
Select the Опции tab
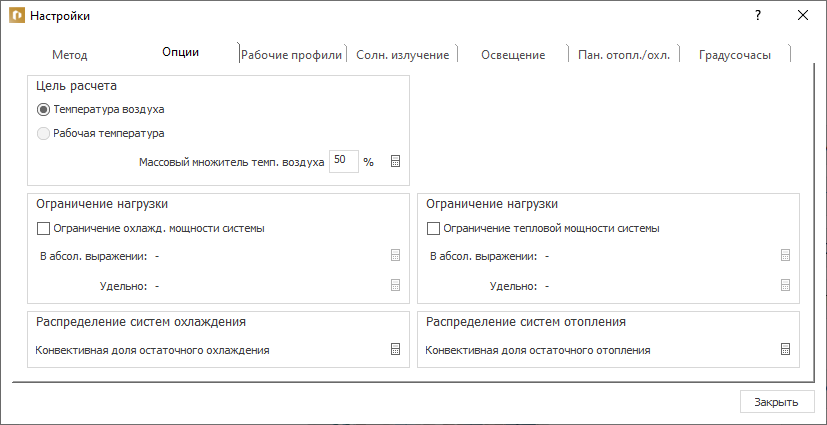click(180, 52)
